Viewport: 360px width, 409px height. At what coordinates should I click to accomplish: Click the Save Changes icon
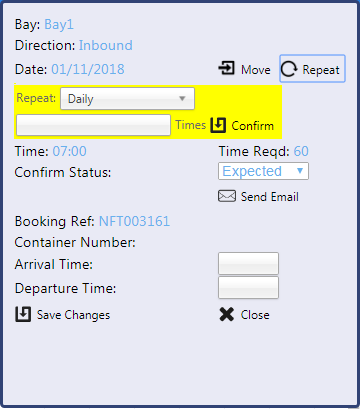coord(23,314)
